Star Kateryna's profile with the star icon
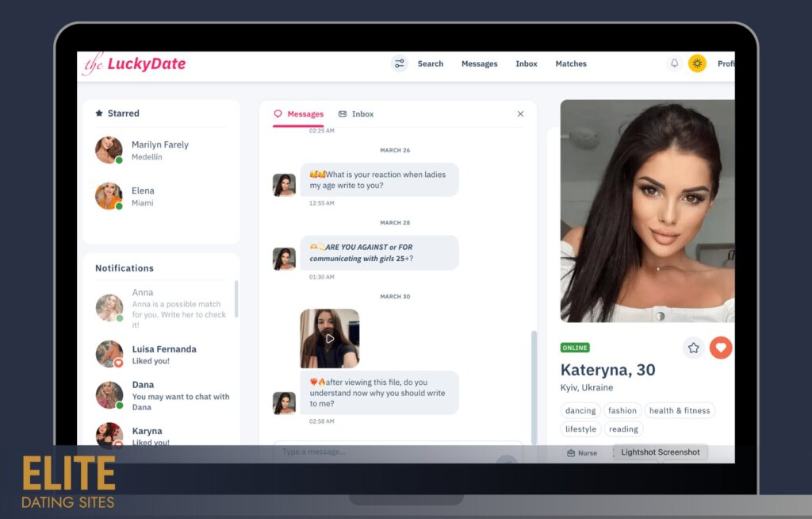The width and height of the screenshot is (812, 519). point(693,348)
